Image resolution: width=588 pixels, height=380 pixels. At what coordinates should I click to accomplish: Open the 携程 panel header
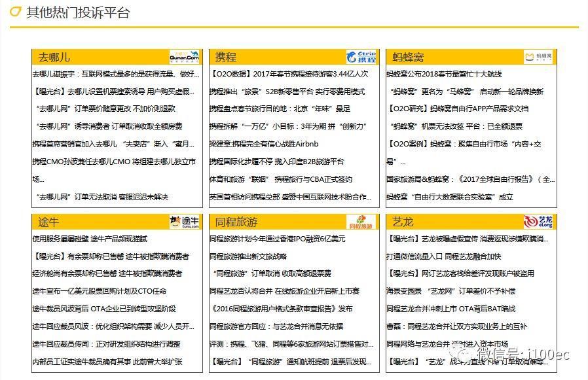coord(294,57)
